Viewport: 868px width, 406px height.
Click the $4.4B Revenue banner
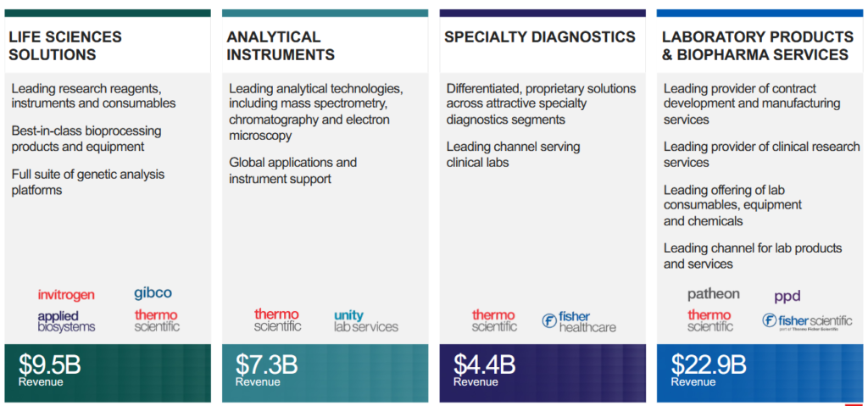tap(542, 373)
